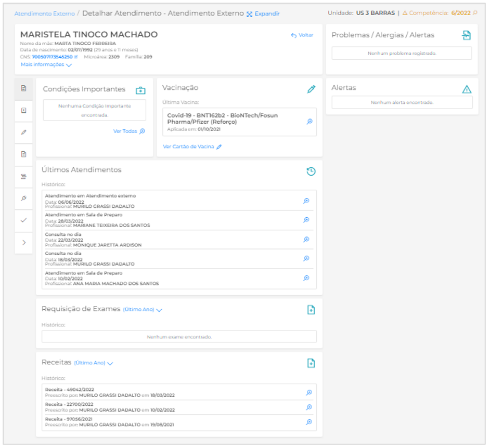Screen dimensions: 490x448
Task: View details of atendimento dated 06/06/2022
Action: pos(306,201)
